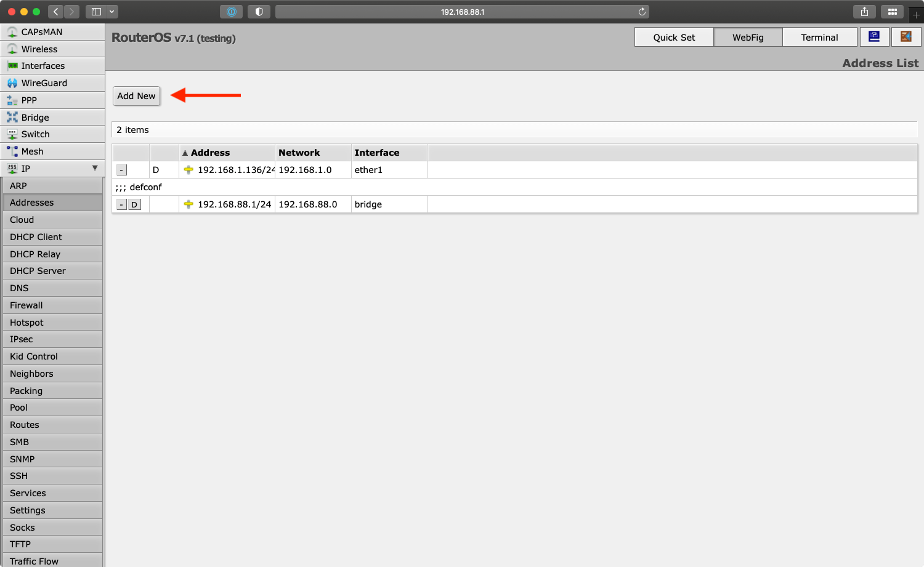Image resolution: width=924 pixels, height=567 pixels.
Task: Open Routes submenu
Action: [52, 425]
